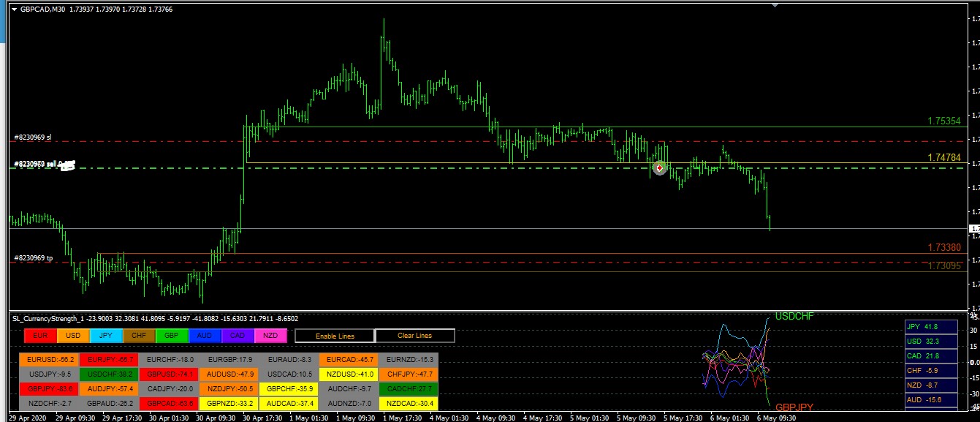Select the EURGBP:17.9 pair cell
Viewport: 980px width, 422px height.
click(x=228, y=360)
